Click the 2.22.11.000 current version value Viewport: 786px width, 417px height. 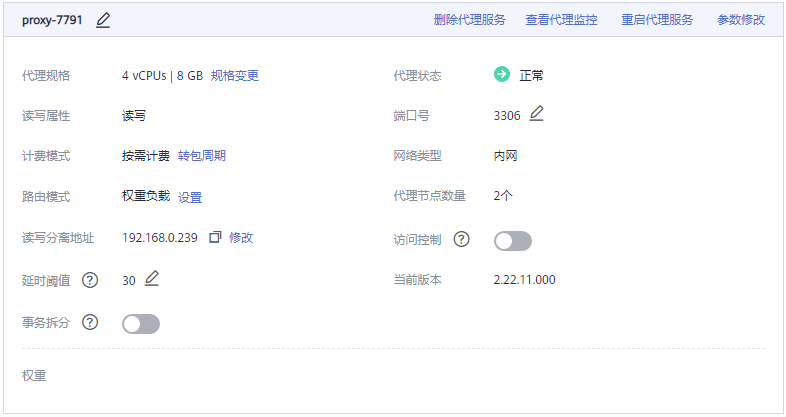point(524,280)
